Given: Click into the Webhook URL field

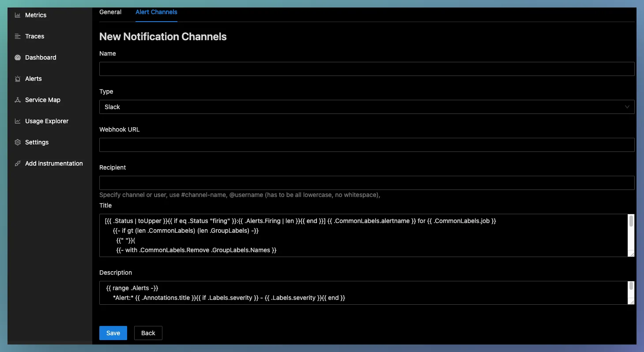Looking at the screenshot, I should click(x=367, y=145).
